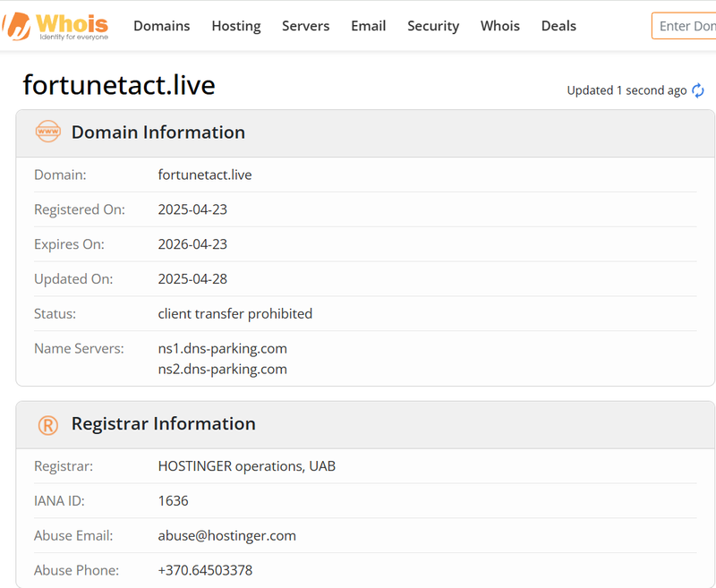Viewport: 716px width, 588px height.
Task: Select registrar HOSTINGER operations, UAB
Action: (x=247, y=466)
